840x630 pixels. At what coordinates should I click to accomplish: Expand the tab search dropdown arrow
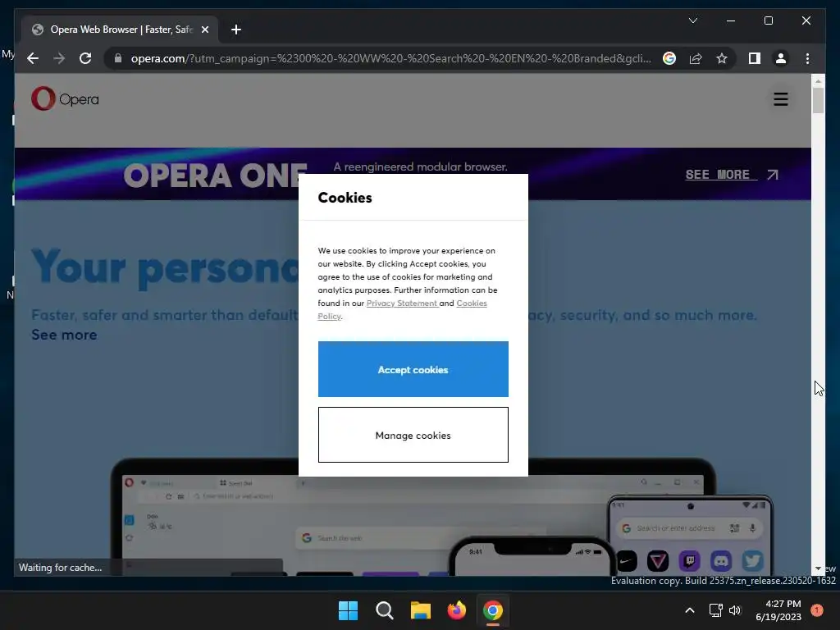click(692, 21)
